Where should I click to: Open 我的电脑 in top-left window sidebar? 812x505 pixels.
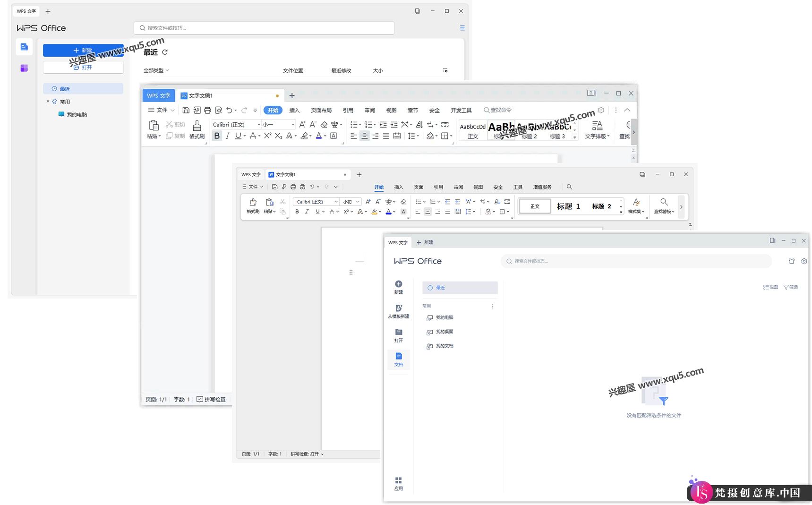(x=73, y=114)
